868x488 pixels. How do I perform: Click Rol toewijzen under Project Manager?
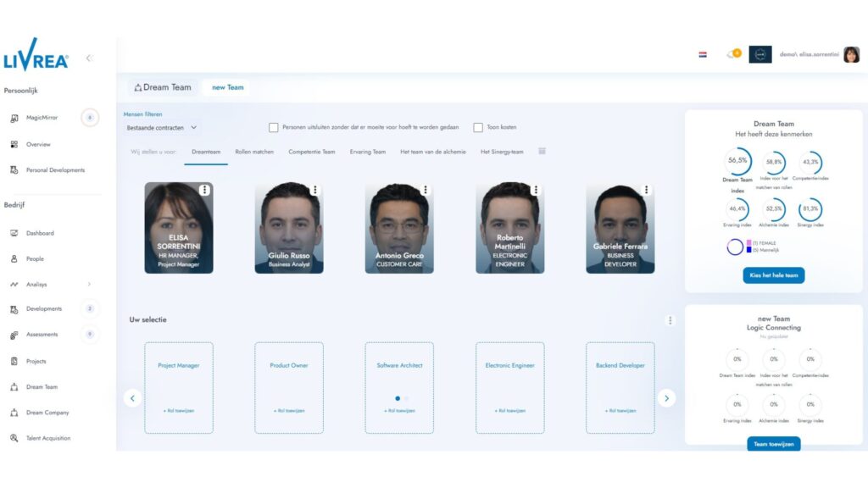click(x=179, y=411)
